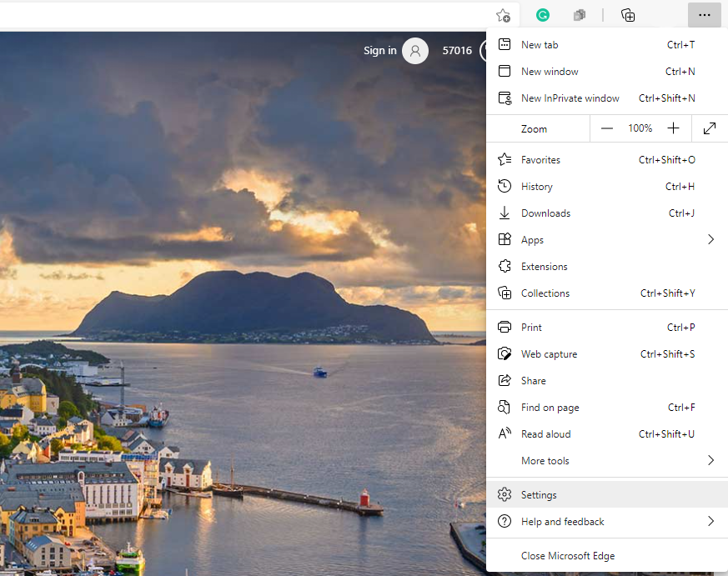This screenshot has height=576, width=728.
Task: Click the Sign in button
Action: pyautogui.click(x=379, y=51)
